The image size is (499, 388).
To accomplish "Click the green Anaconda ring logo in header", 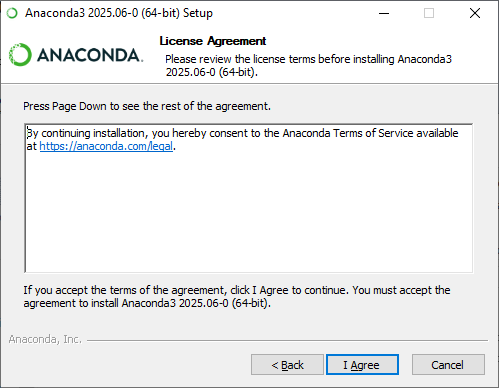I will [20, 55].
